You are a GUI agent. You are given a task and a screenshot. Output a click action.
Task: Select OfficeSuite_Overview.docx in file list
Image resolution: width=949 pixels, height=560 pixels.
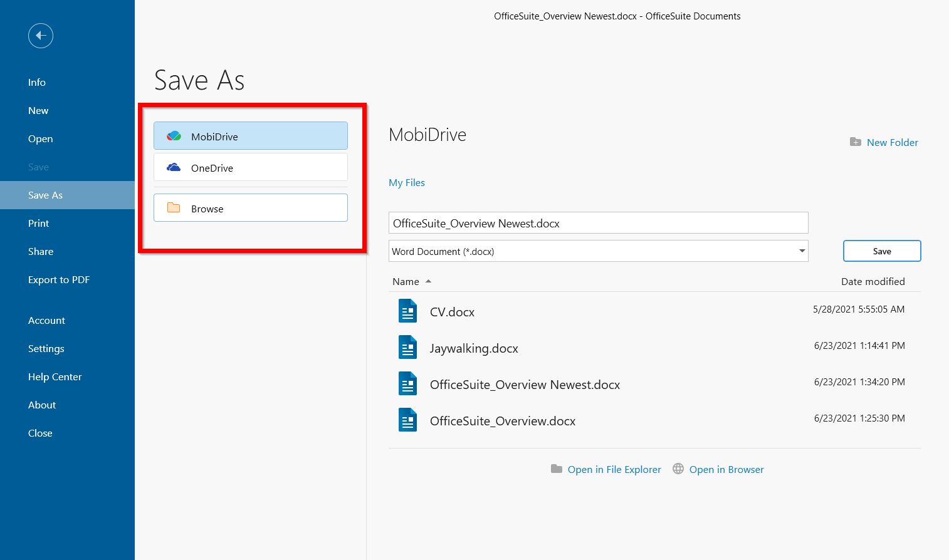[502, 421]
